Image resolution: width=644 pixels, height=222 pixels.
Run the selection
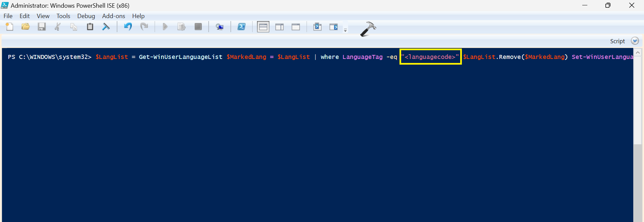181,27
